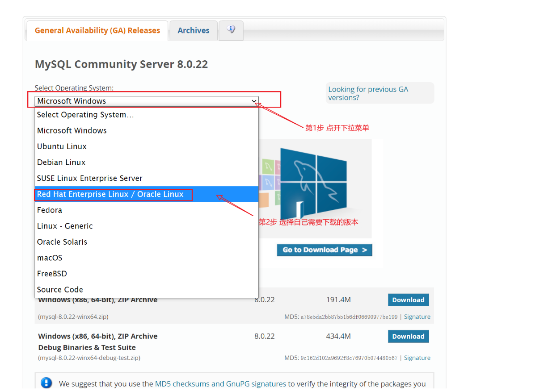Choose the "Select Operating System…" option
The image size is (544, 392).
click(x=147, y=115)
